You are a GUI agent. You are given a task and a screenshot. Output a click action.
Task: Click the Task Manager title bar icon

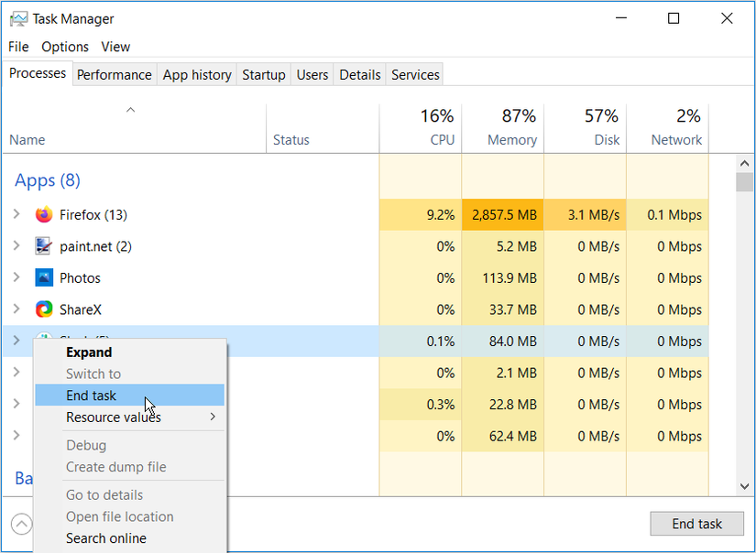point(19,19)
